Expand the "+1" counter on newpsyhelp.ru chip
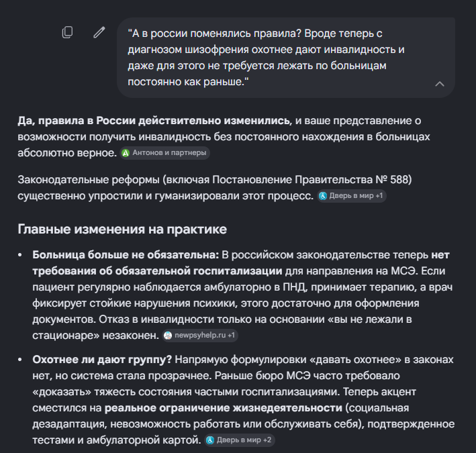 pos(232,336)
